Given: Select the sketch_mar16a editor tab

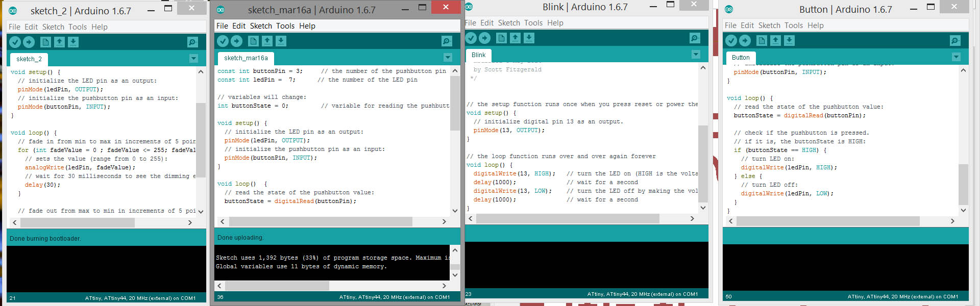Looking at the screenshot, I should point(246,58).
